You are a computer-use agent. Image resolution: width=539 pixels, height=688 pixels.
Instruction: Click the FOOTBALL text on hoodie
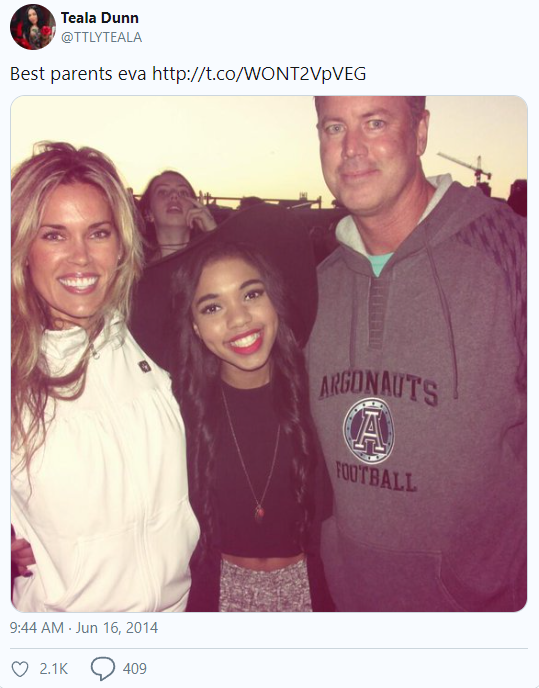coord(376,477)
